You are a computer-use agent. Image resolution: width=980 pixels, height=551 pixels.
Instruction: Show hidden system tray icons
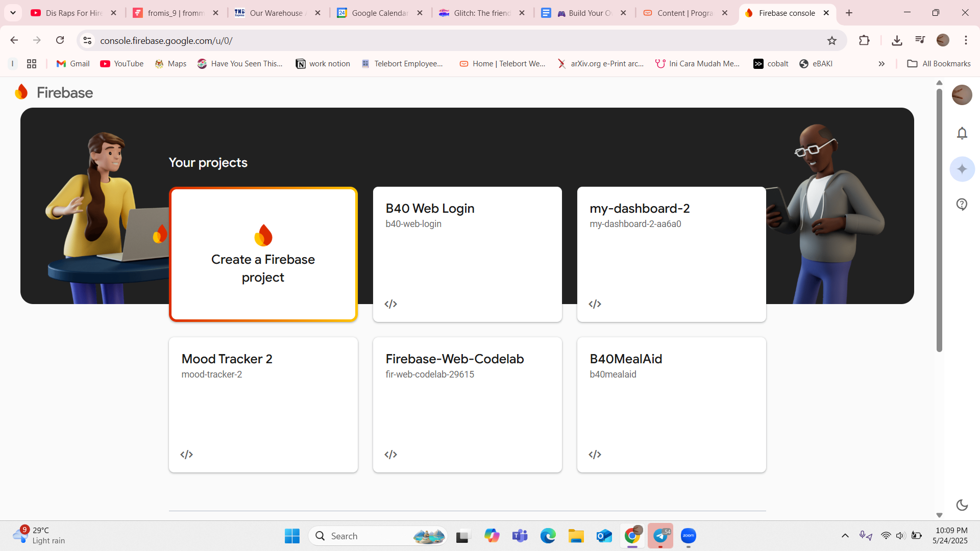845,536
